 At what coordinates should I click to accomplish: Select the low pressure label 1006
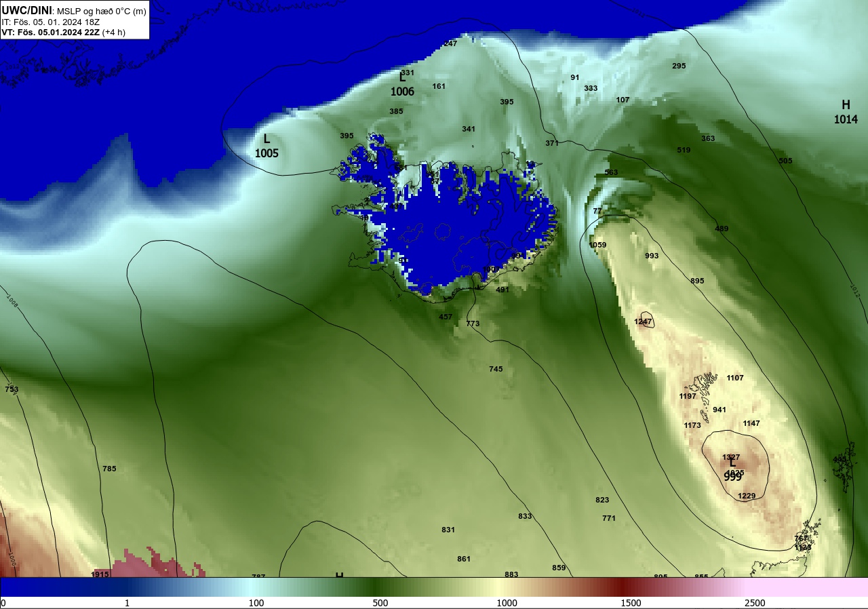[402, 92]
